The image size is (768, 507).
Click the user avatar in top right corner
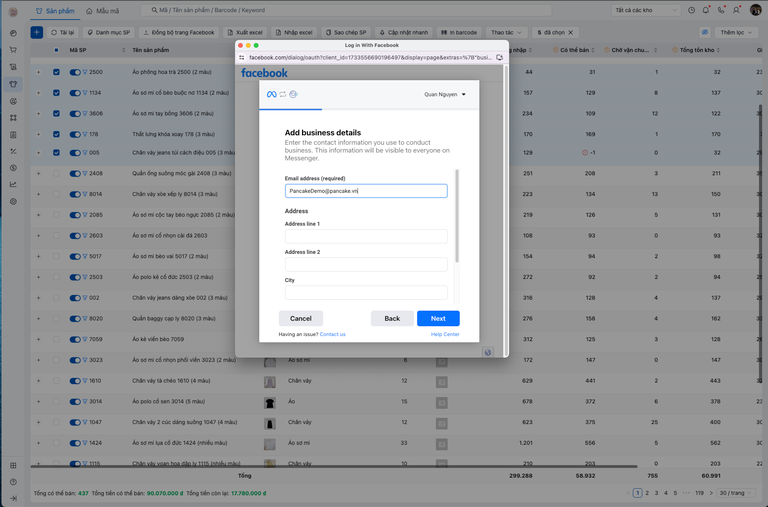[x=756, y=10]
